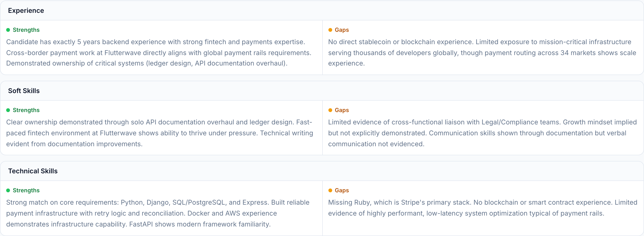Select the Strengths label under Technical Skills
This screenshot has height=236, width=644.
click(26, 190)
